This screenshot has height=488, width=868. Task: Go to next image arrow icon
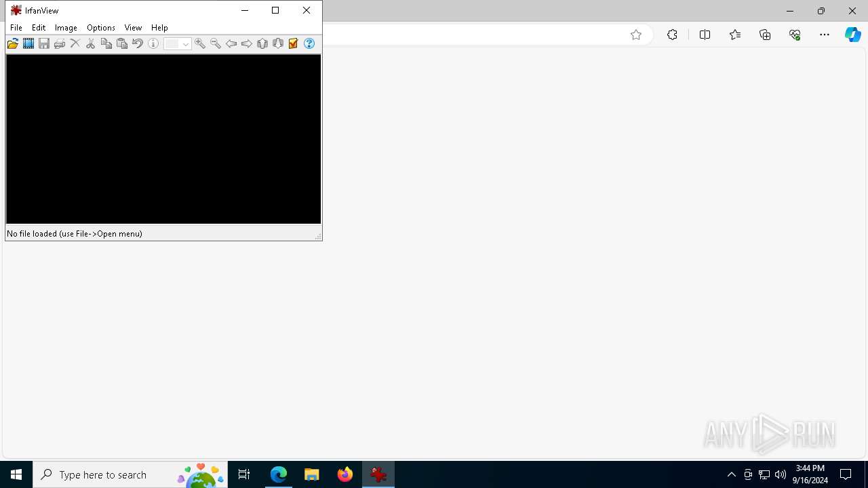[247, 43]
